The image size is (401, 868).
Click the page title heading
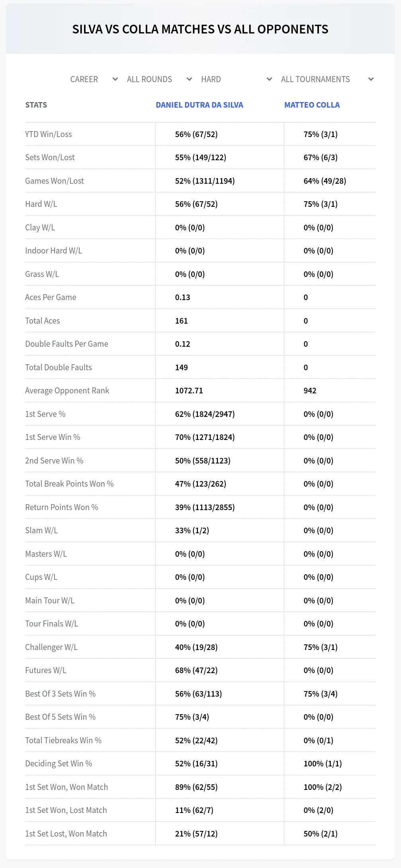click(200, 29)
